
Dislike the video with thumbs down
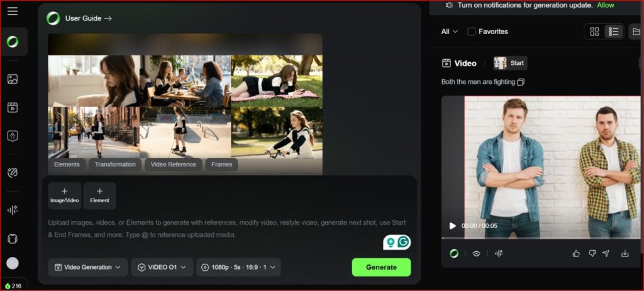pos(592,254)
